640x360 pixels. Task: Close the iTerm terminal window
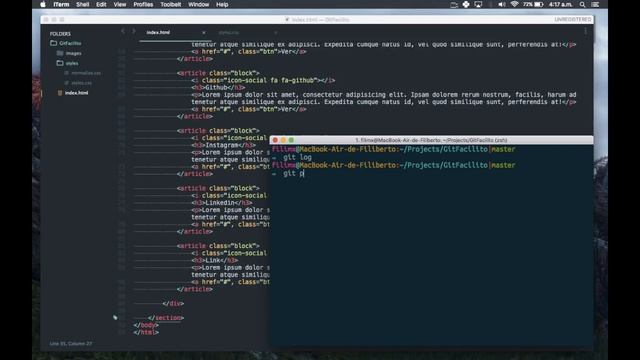coord(275,140)
